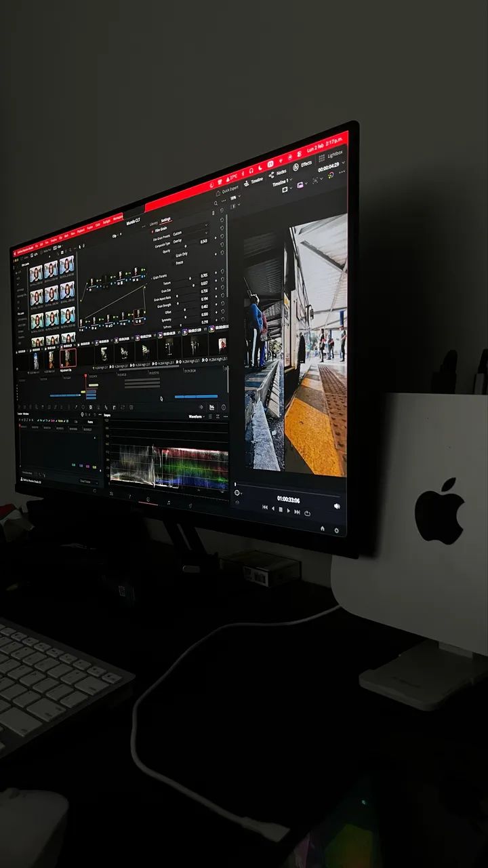Viewport: 488px width, 868px height.
Task: Open the Playback menu
Action: (x=81, y=231)
